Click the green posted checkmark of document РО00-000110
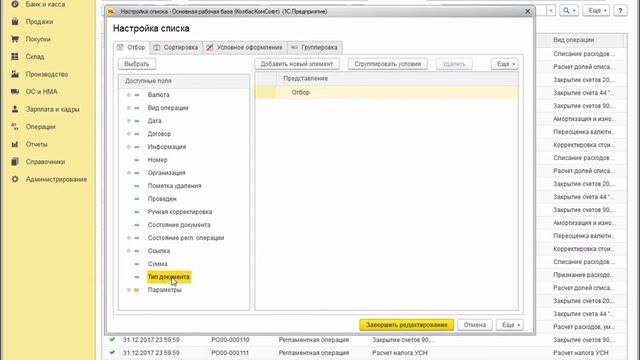This screenshot has width=640, height=360. 112,340
